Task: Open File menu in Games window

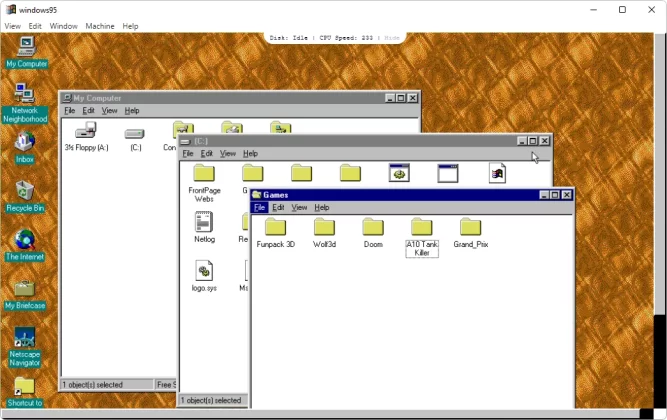Action: coord(259,207)
